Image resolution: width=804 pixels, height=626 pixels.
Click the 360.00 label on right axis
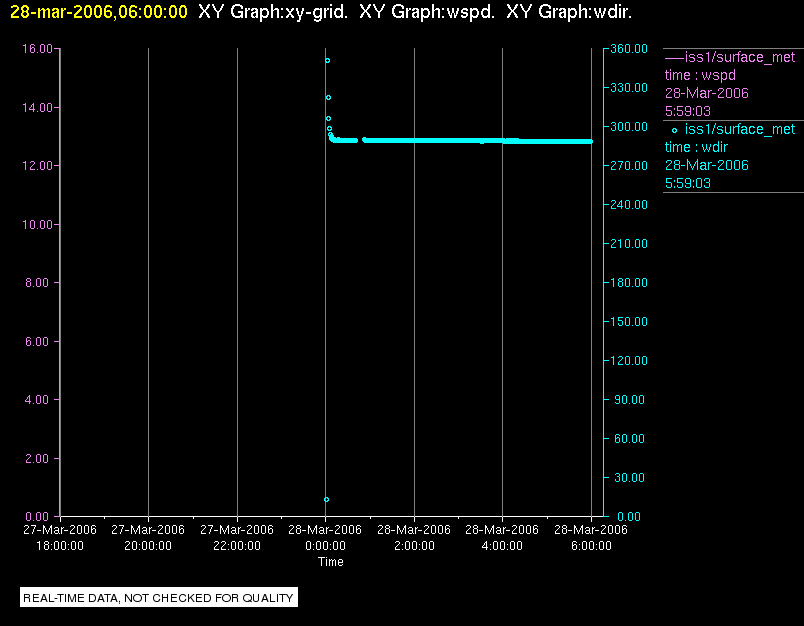629,49
